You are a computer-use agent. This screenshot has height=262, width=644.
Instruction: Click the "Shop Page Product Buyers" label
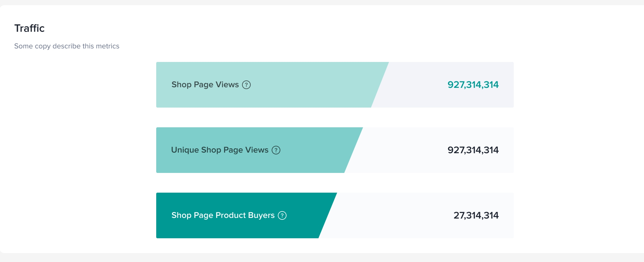[223, 215]
